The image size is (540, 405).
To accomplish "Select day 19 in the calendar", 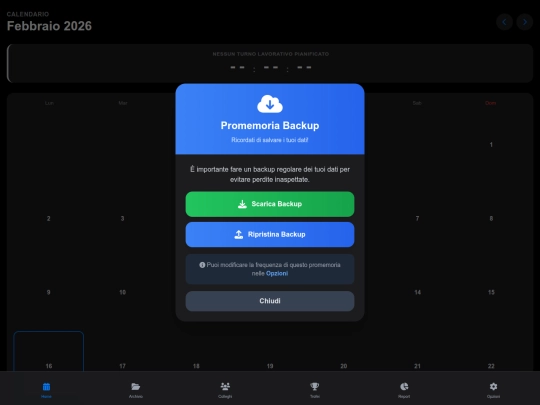I will point(270,366).
